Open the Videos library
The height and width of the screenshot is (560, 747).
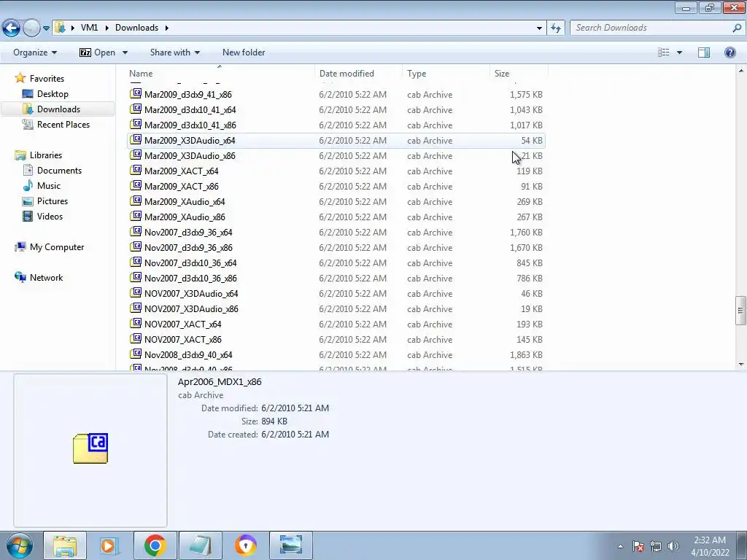click(50, 216)
